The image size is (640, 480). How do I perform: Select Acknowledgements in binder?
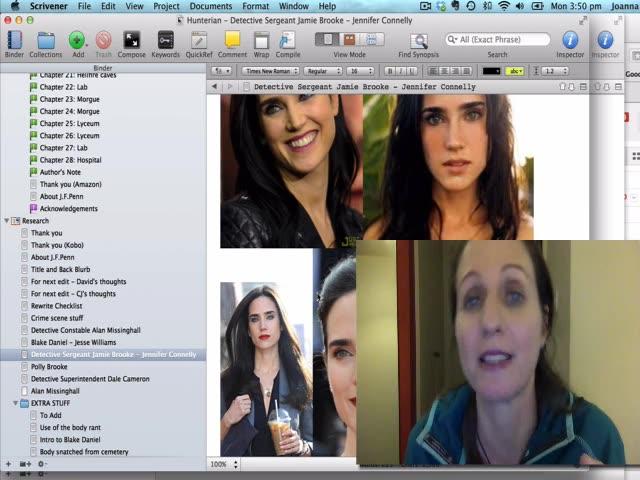click(x=69, y=209)
